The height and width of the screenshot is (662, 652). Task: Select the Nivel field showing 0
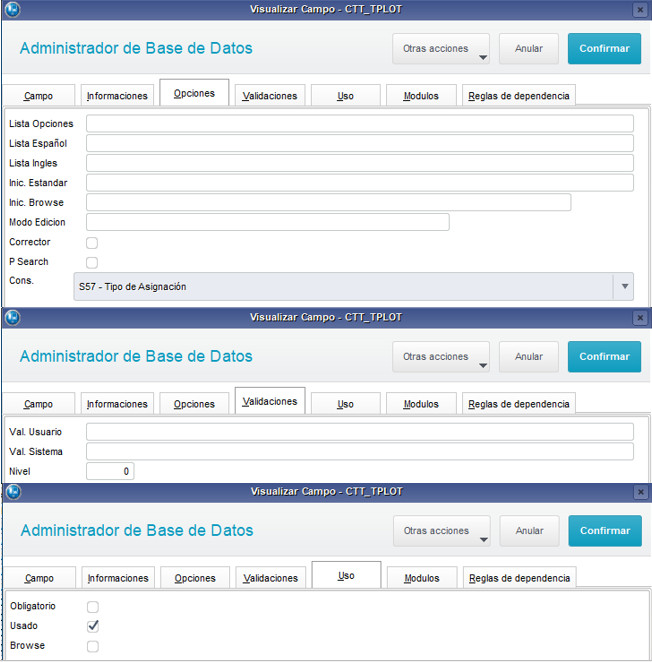[110, 471]
